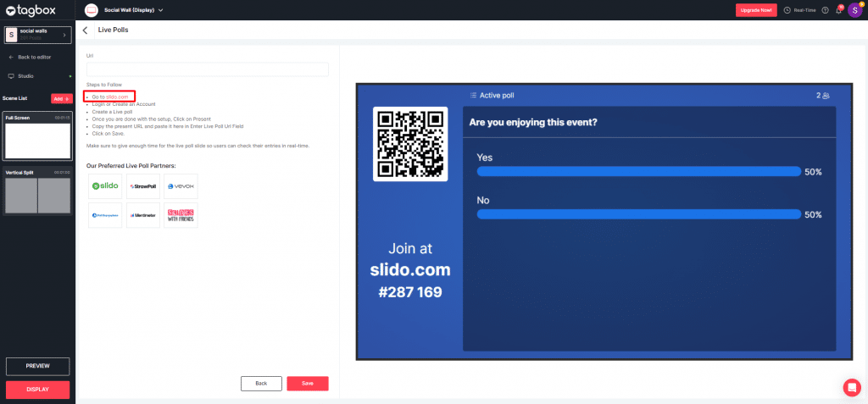Click the live poll Url input field
The height and width of the screenshot is (404, 868).
tap(207, 69)
